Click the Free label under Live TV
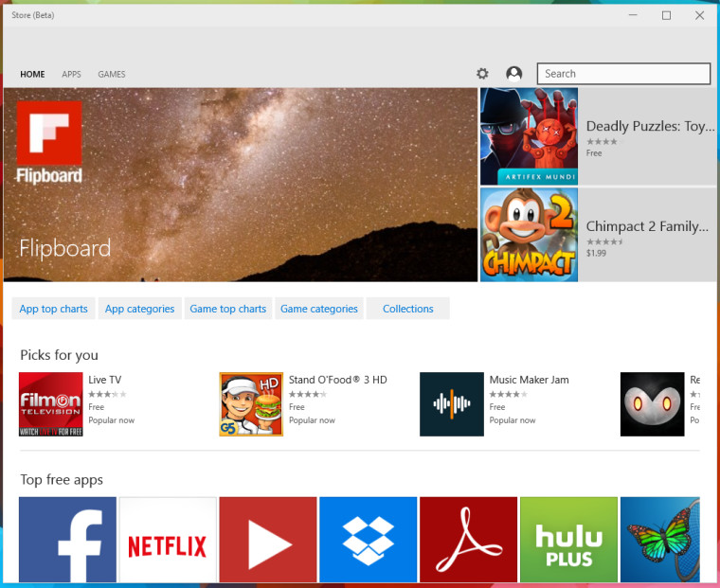The width and height of the screenshot is (720, 588). click(x=96, y=407)
